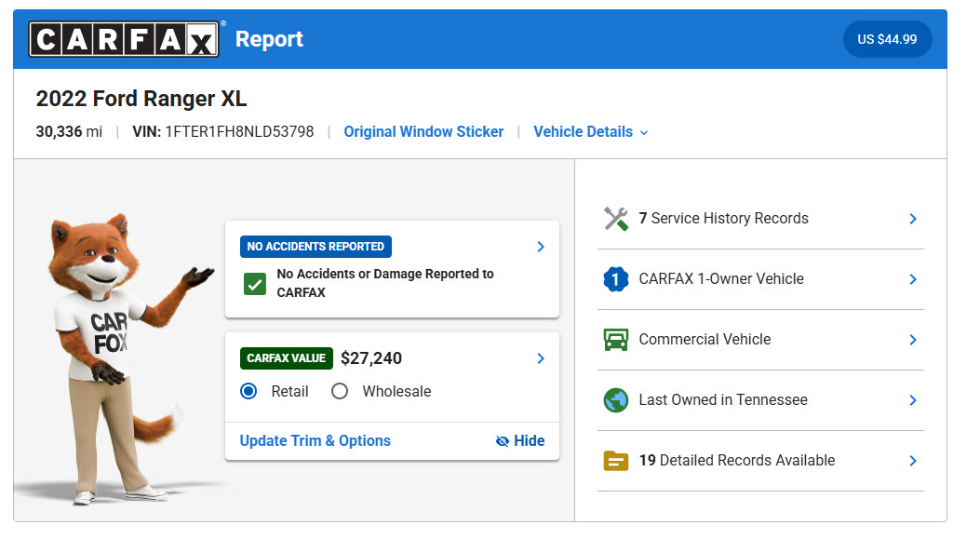
Task: Click 19 Detailed Records Available text
Action: pyautogui.click(x=737, y=461)
